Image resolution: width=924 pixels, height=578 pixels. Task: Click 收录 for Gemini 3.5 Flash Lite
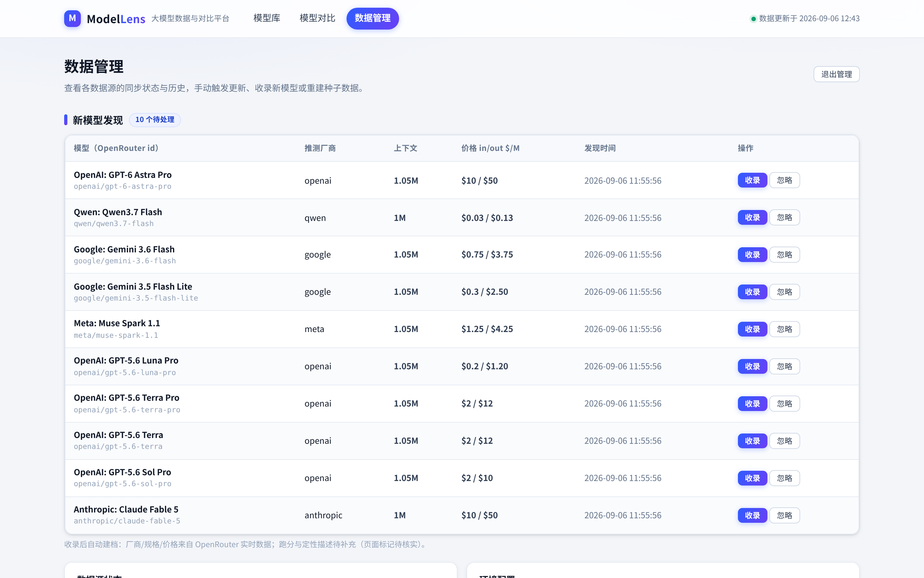point(752,292)
